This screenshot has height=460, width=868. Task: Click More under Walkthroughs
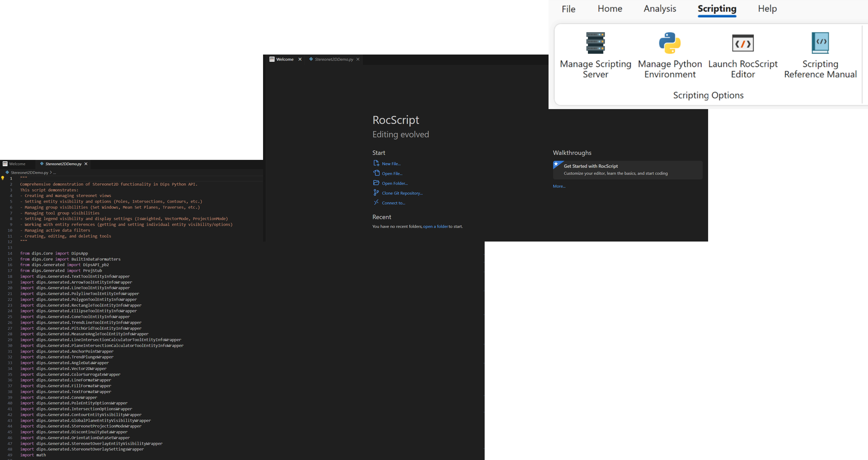(x=559, y=186)
